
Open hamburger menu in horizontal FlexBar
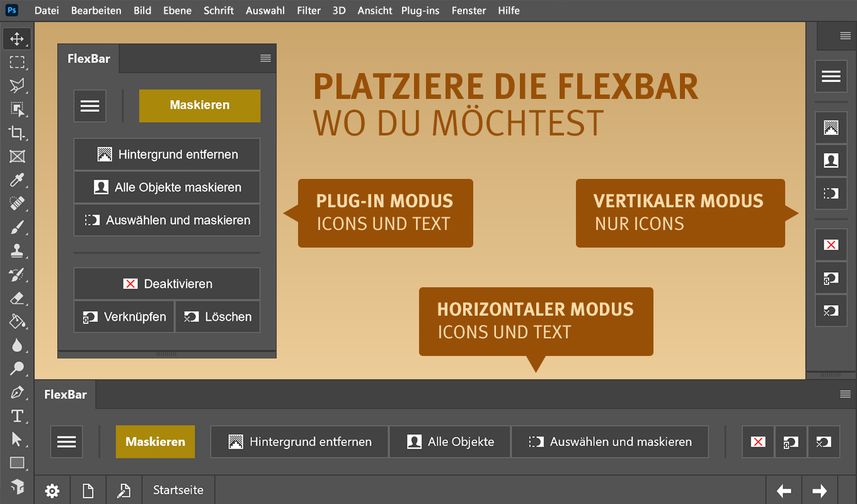66,442
